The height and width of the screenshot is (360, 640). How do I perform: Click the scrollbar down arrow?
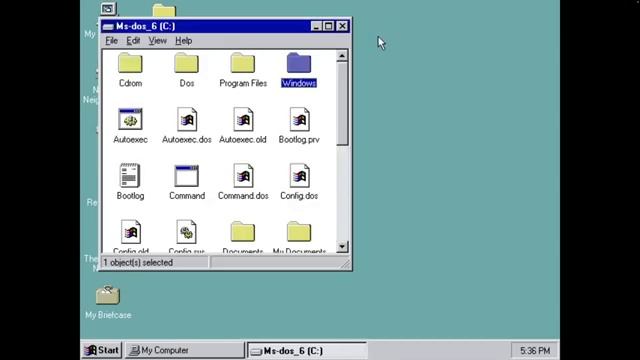coord(342,247)
